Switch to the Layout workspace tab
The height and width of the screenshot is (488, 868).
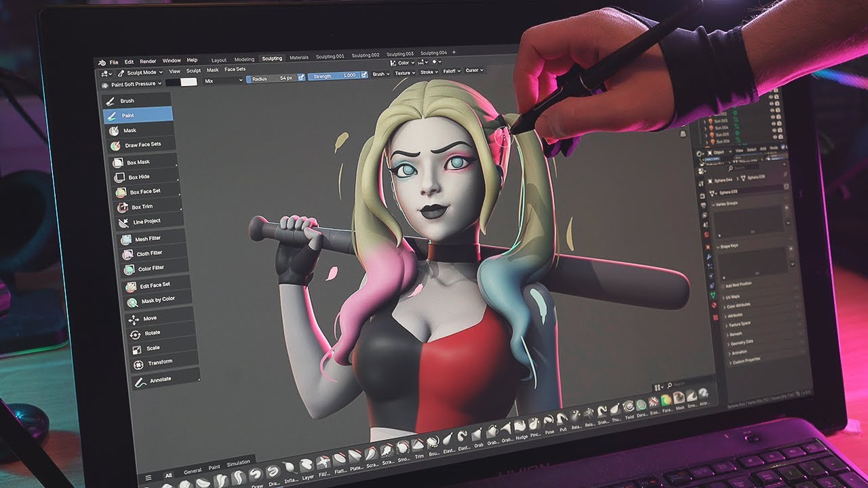tap(219, 60)
